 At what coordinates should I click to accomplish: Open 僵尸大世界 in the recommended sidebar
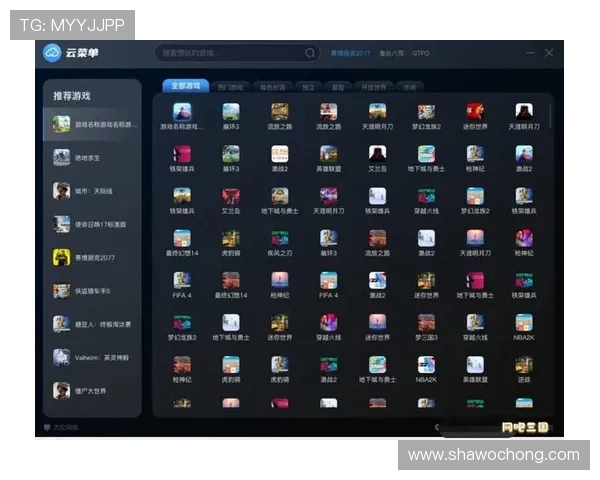click(x=96, y=390)
